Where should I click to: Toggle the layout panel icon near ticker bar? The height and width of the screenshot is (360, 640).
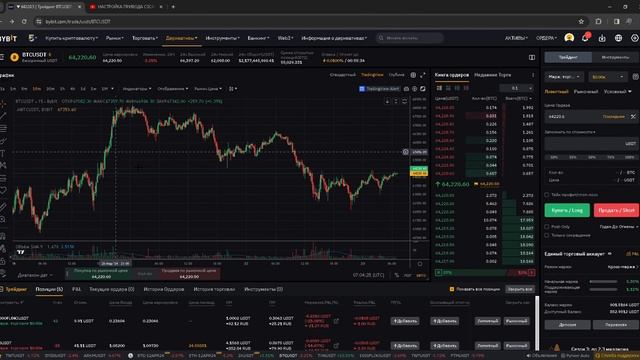(x=532, y=58)
